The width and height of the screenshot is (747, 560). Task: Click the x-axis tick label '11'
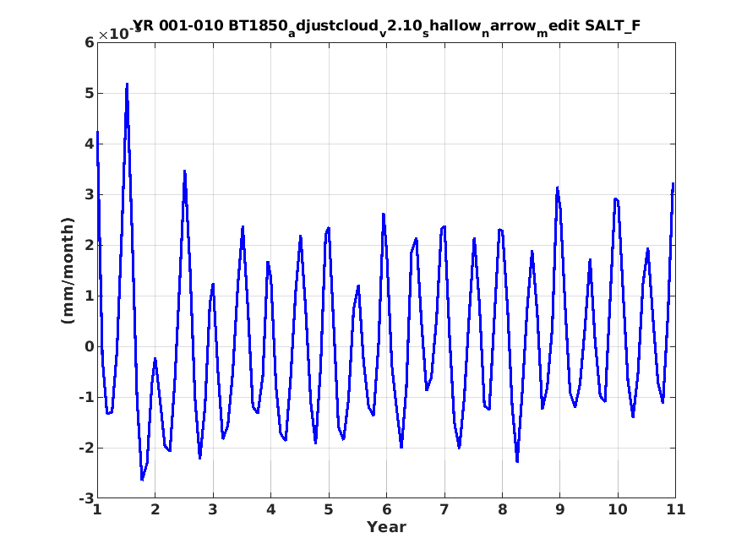click(x=675, y=510)
